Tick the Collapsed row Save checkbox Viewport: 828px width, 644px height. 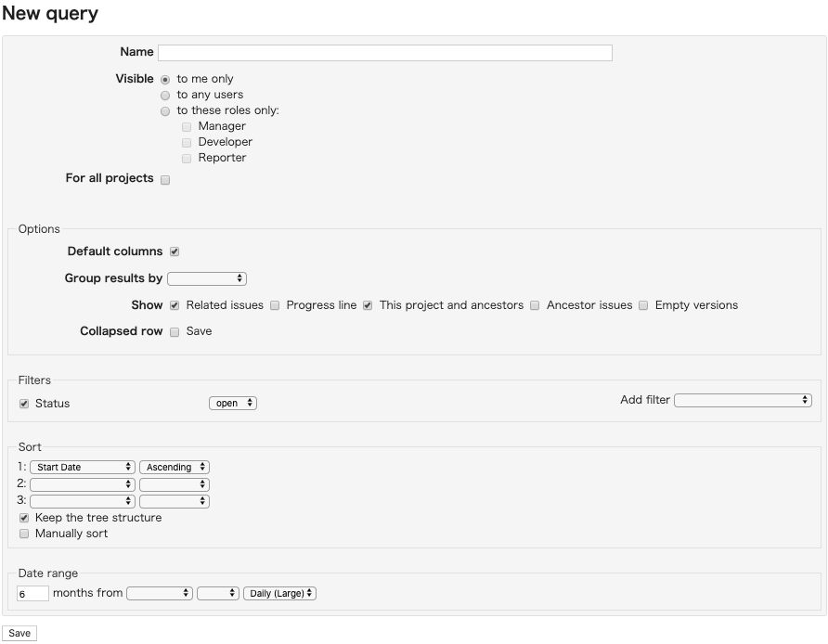[175, 332]
